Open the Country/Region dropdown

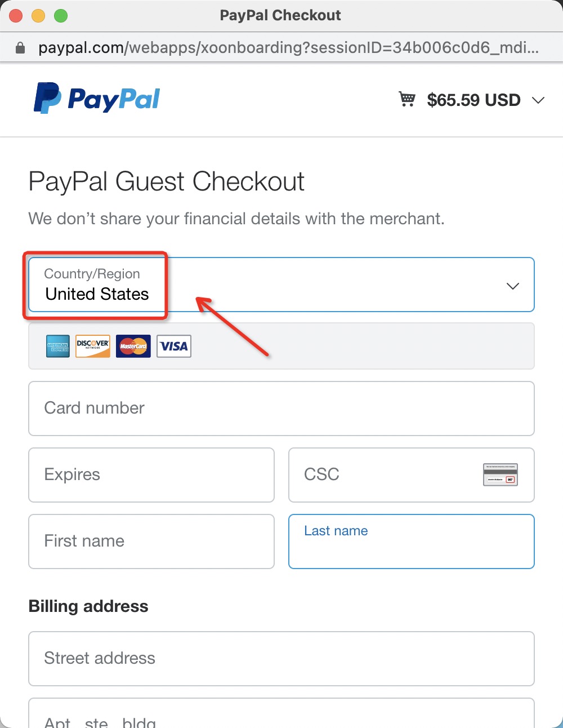click(x=281, y=285)
